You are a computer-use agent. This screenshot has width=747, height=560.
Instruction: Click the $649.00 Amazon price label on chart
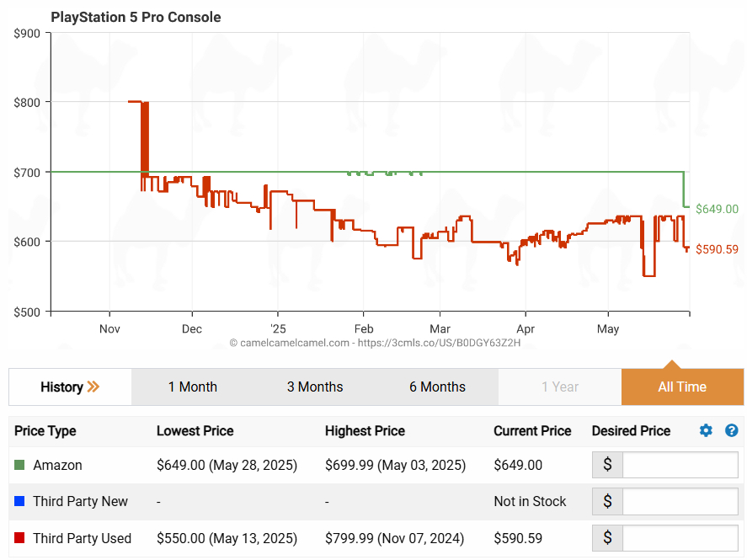coord(715,209)
